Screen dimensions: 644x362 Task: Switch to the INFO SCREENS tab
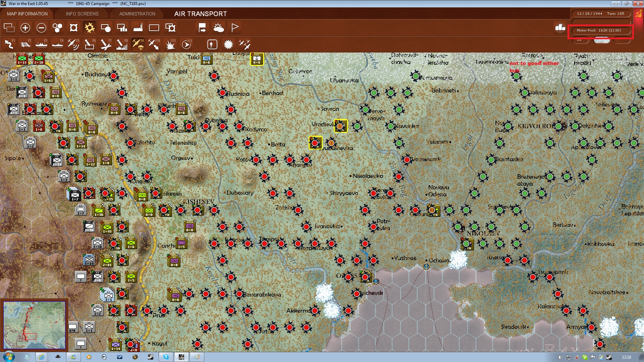(x=82, y=14)
